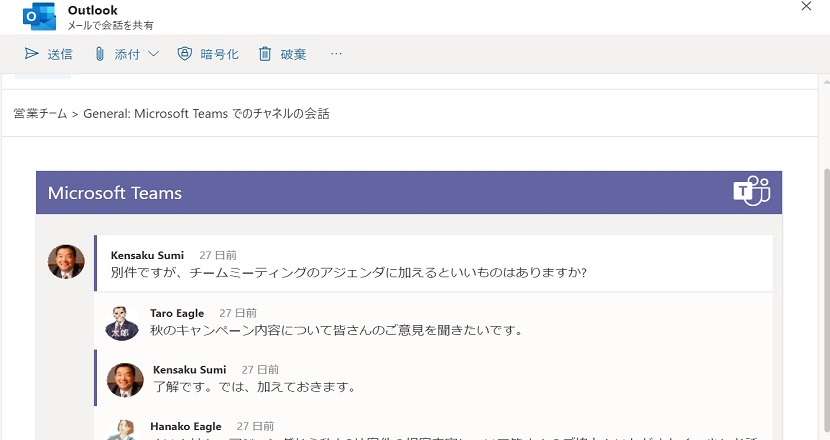Click message about 秋のキャンペーン内容
Screen dimensions: 830x440
[337, 330]
